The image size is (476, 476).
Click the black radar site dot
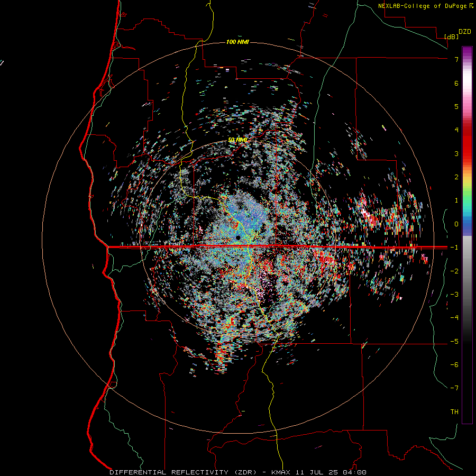tap(238, 237)
